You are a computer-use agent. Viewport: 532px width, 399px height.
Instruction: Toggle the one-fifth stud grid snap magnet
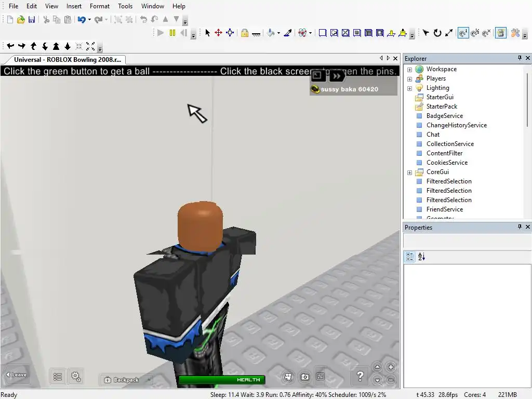coord(475,33)
